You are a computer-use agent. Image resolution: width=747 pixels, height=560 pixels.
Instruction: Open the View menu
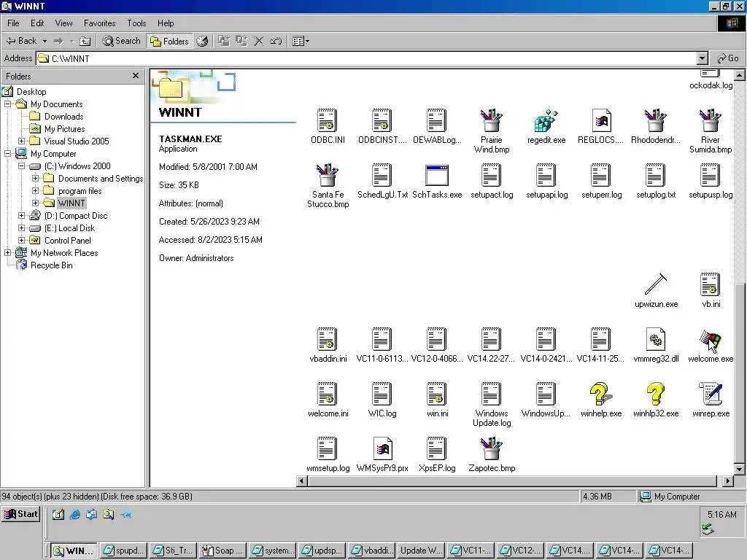[63, 23]
